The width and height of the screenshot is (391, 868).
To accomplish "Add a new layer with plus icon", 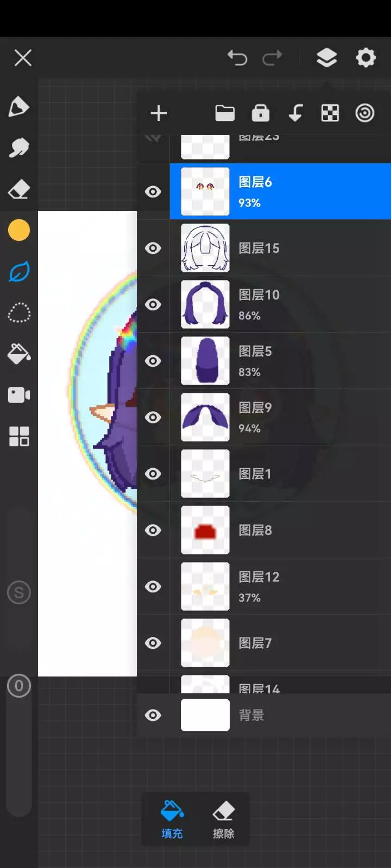I will click(159, 113).
